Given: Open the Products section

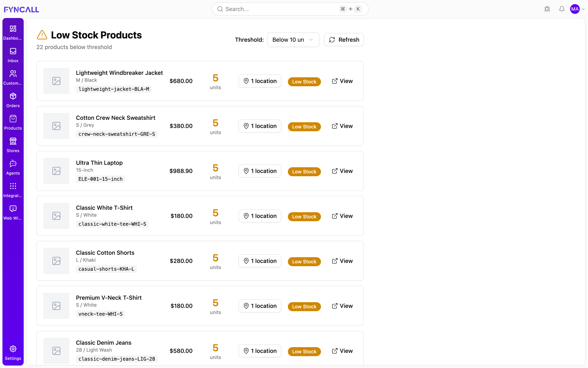Looking at the screenshot, I should point(13,123).
